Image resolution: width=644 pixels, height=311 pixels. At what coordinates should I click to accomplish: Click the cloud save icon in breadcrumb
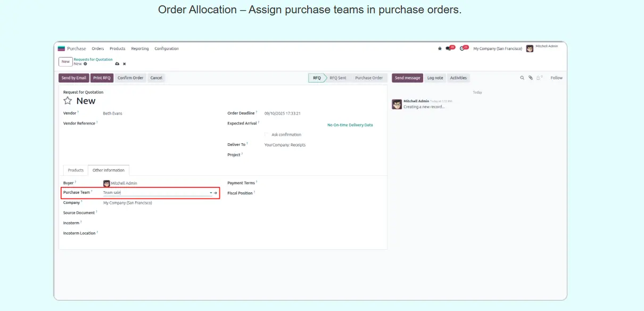pyautogui.click(x=117, y=64)
